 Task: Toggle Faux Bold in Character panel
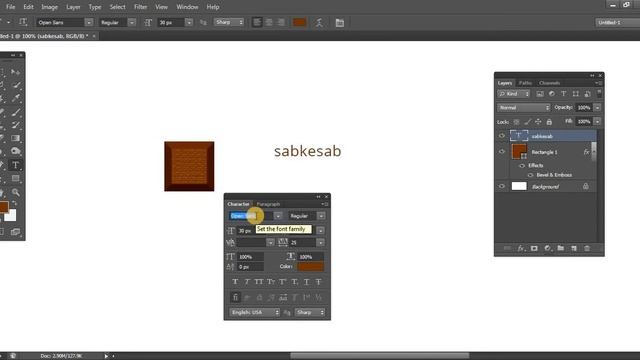click(235, 282)
